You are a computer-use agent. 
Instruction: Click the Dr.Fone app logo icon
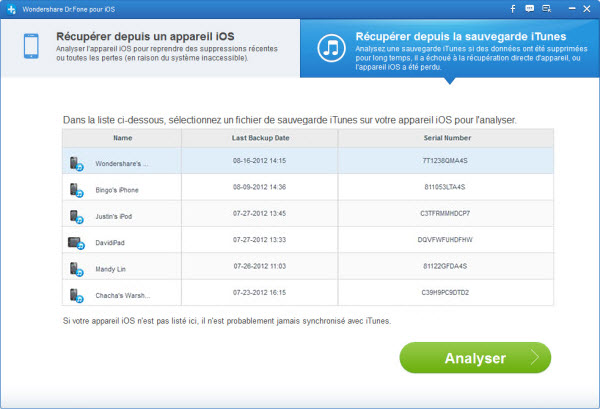point(11,9)
